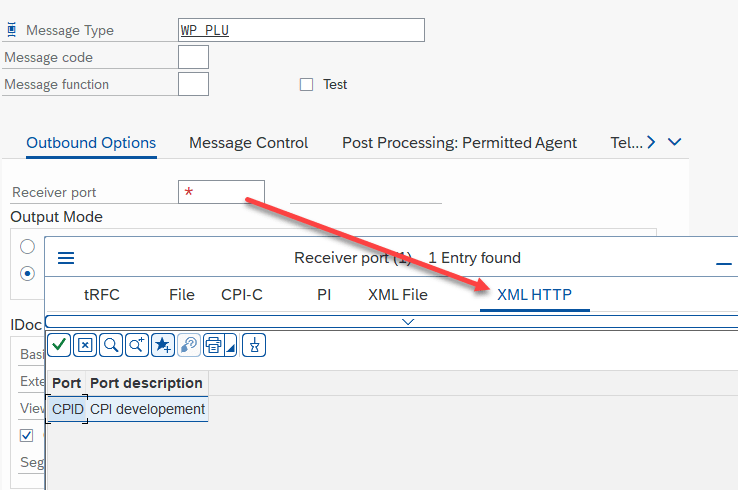Open the XML File port tab
Screen dimensions: 738x490
[397, 295]
